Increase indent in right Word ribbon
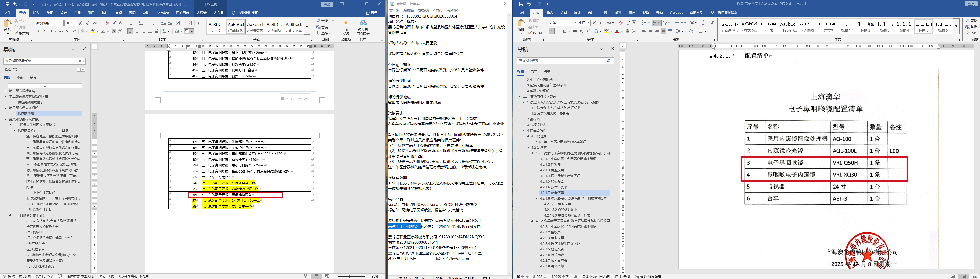The image size is (980, 279). pyautogui.click(x=684, y=23)
